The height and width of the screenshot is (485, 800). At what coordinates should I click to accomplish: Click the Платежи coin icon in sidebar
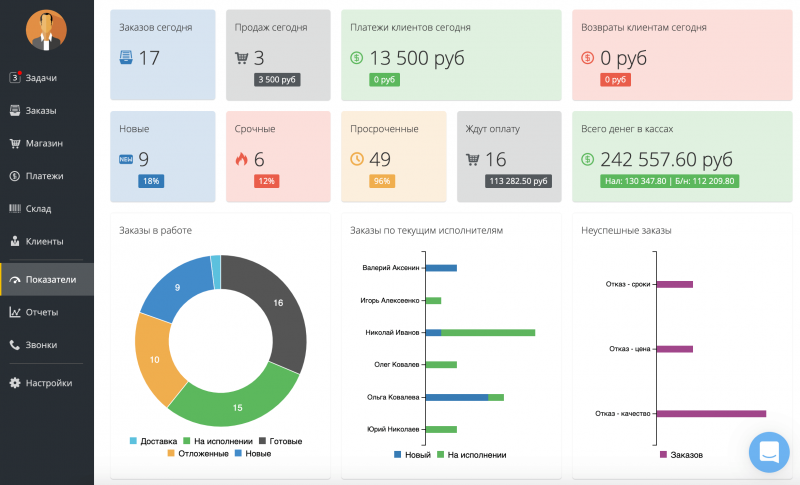15,176
